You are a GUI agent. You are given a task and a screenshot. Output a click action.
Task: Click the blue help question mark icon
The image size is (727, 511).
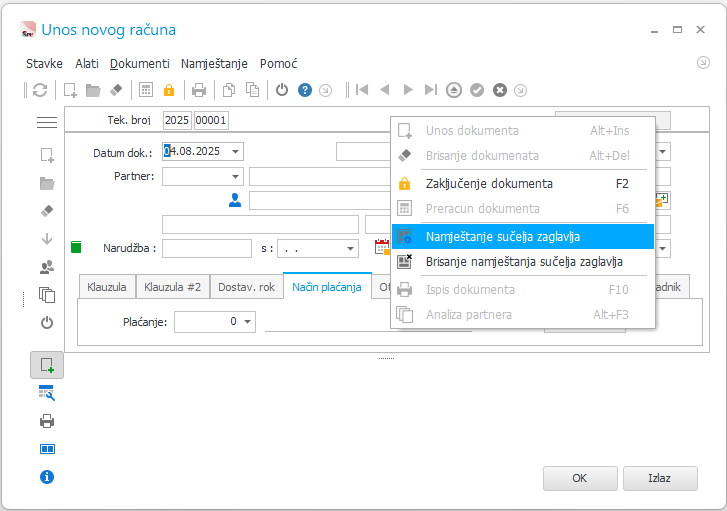pos(305,90)
